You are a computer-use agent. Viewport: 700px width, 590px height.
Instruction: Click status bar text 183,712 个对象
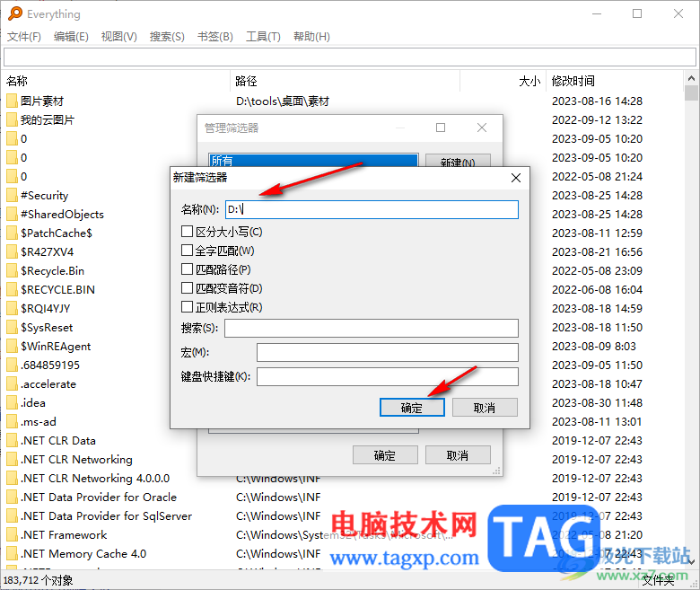[38, 580]
